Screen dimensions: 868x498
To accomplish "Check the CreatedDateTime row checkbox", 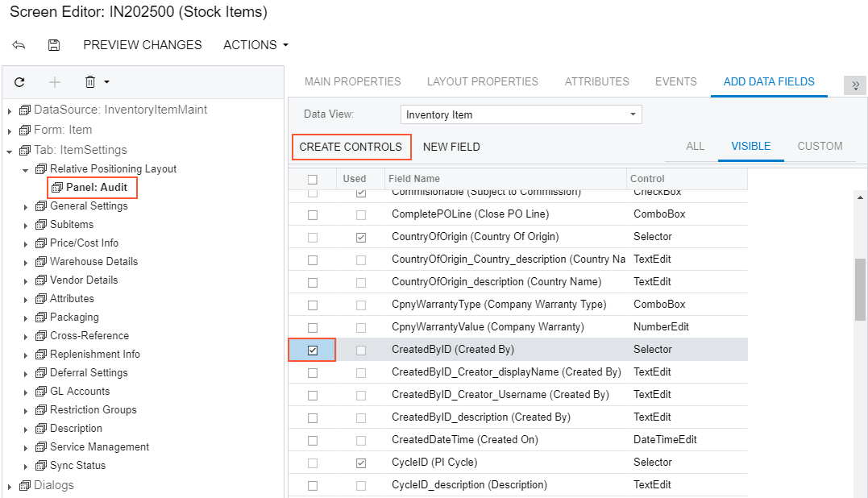I will (x=313, y=440).
